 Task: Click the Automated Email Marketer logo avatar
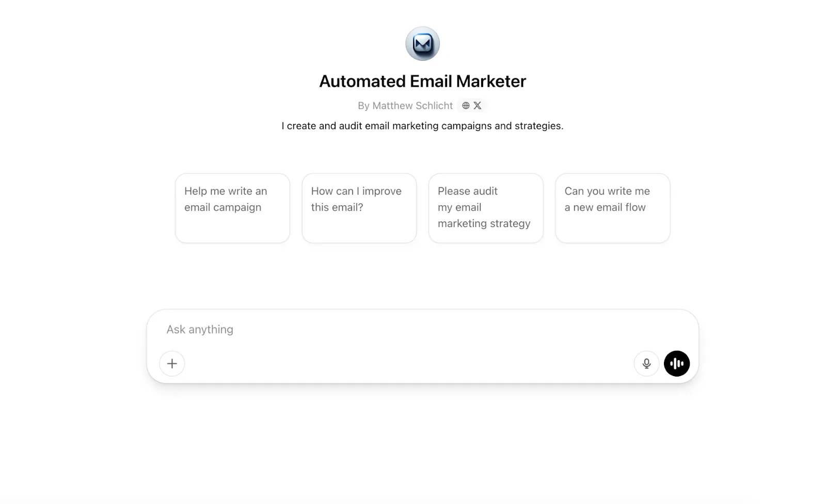(x=422, y=44)
